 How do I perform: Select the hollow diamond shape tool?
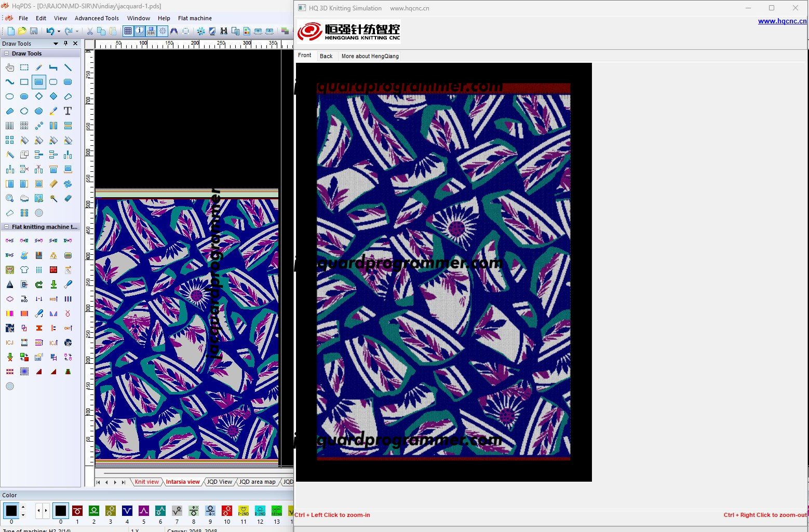(39, 97)
